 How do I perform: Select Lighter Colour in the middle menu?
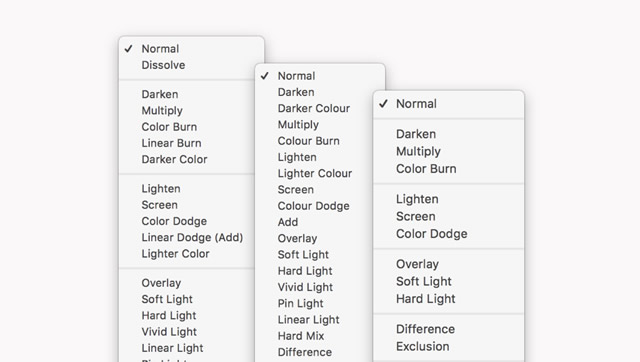click(315, 173)
